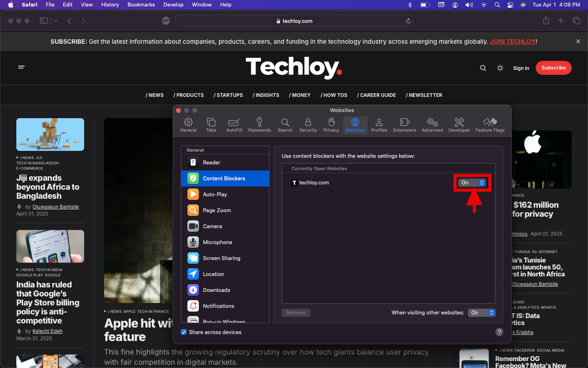Image resolution: width=588 pixels, height=368 pixels.
Task: Open the Bookmarks menu
Action: point(141,5)
